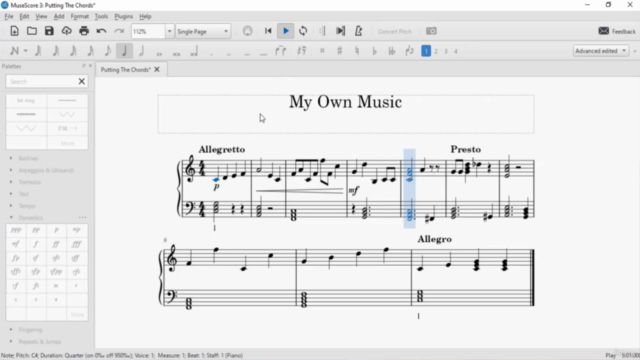Open Dynamics palette three-dots options
640x360 pixels.
coord(82,218)
